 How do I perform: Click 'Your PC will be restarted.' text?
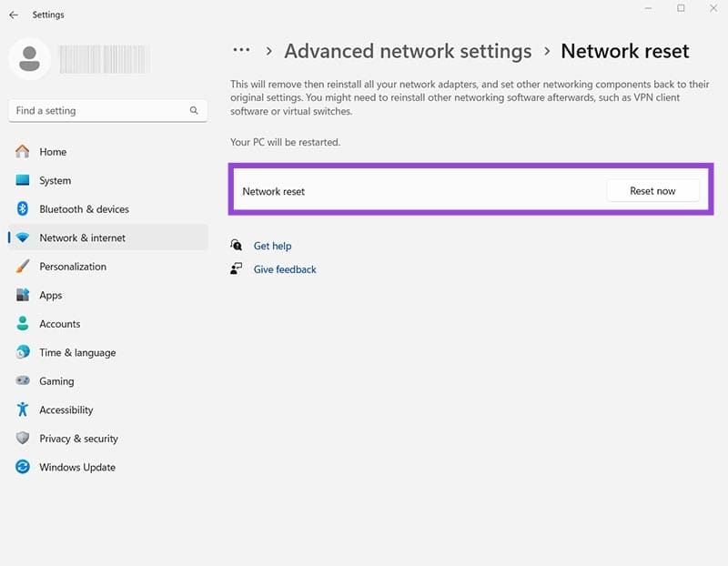point(285,142)
